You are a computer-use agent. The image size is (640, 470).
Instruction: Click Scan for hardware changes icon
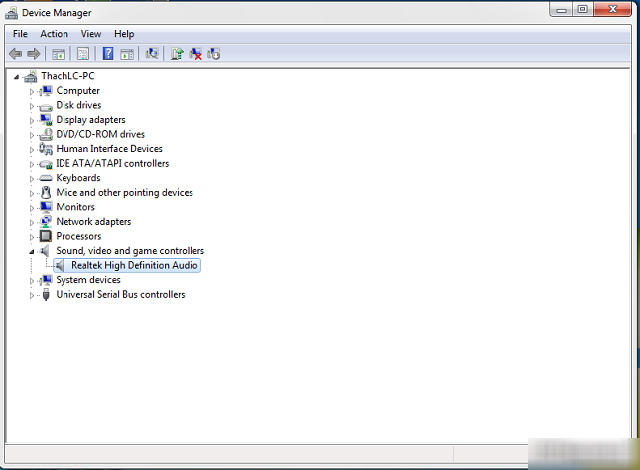click(x=152, y=54)
